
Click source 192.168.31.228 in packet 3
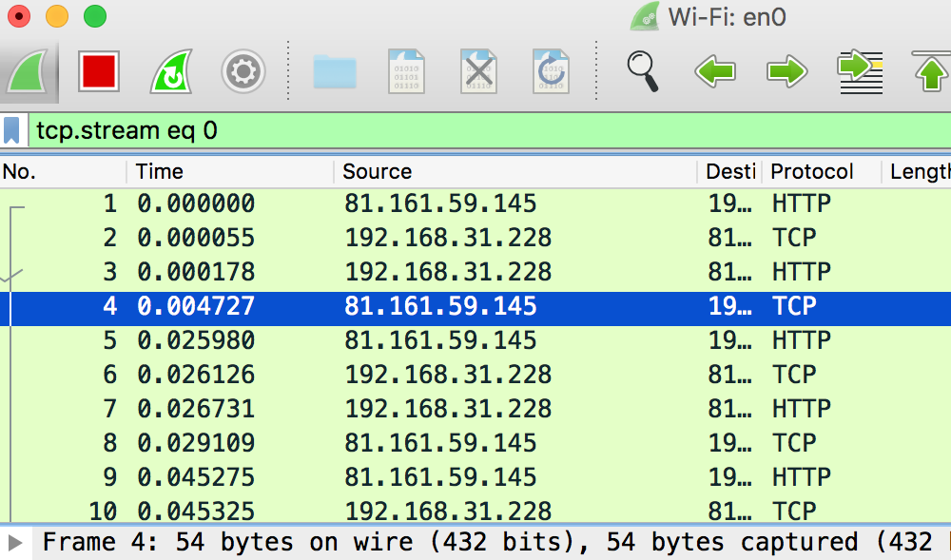point(448,272)
